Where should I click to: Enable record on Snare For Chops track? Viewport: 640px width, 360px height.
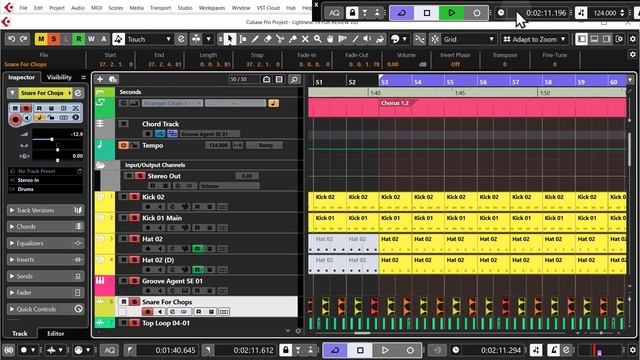[147, 312]
